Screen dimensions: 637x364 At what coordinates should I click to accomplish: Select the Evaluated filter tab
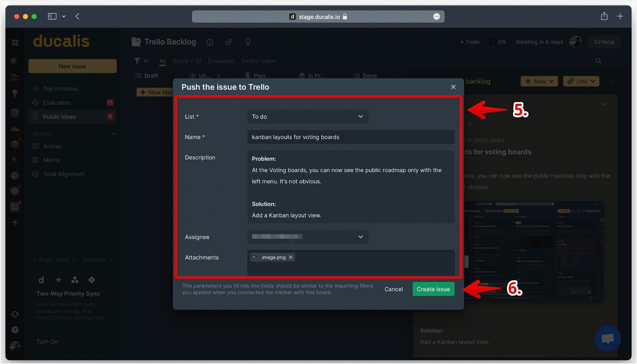point(221,61)
